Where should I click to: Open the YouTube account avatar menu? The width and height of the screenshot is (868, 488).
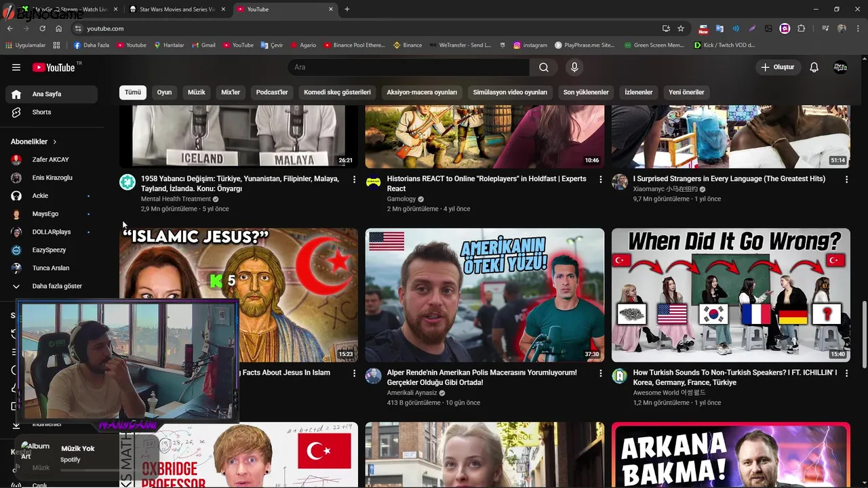[841, 67]
